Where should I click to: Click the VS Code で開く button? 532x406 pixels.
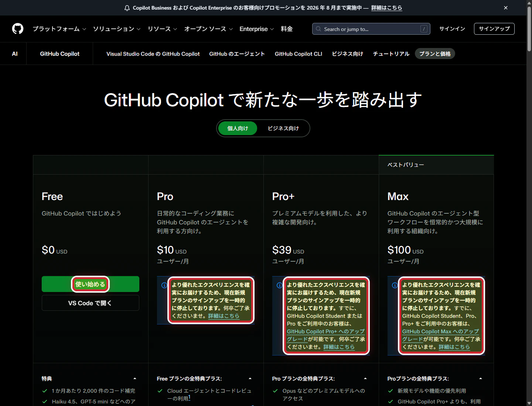click(x=91, y=303)
